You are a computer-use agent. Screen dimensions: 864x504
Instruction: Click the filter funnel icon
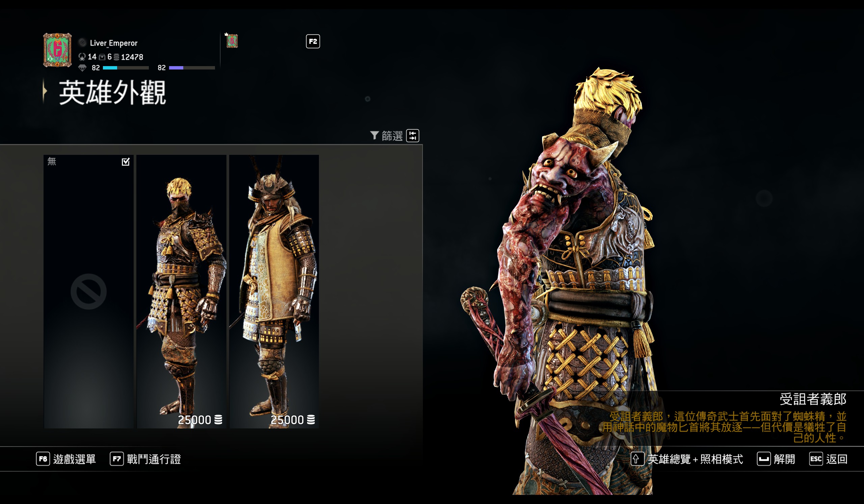374,136
